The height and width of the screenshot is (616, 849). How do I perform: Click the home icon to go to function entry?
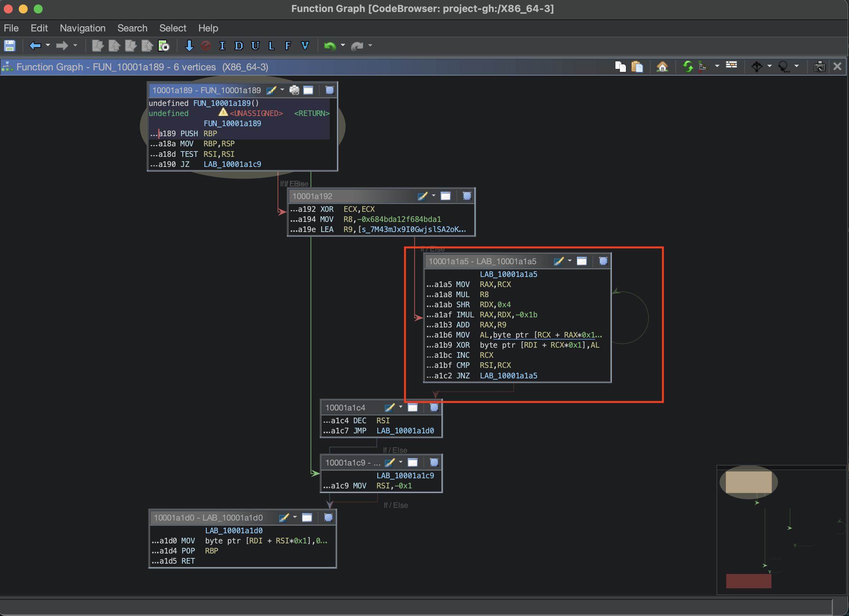[x=662, y=67]
